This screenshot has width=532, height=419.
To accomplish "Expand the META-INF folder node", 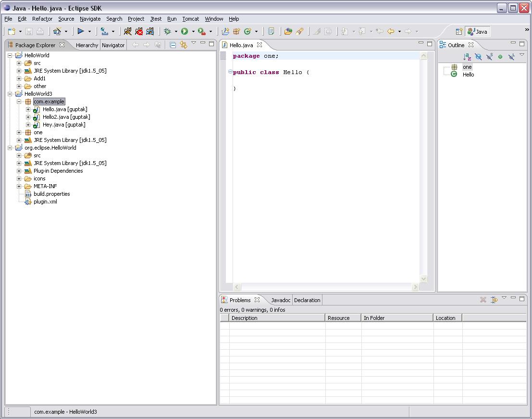I will point(19,186).
